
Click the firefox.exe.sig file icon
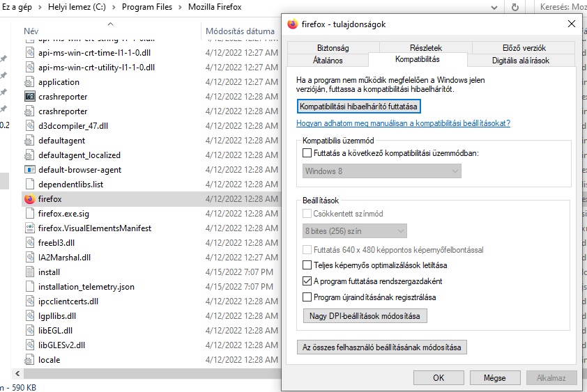point(30,214)
